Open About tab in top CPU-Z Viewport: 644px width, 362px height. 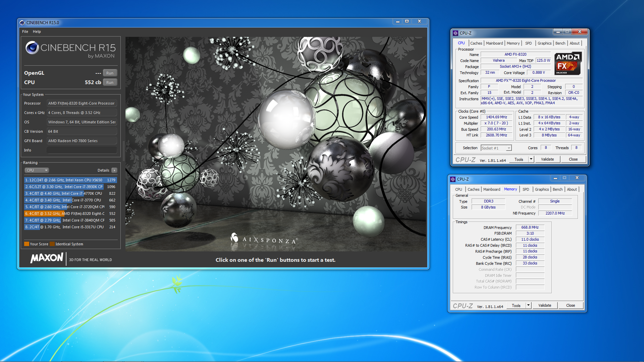tap(575, 43)
